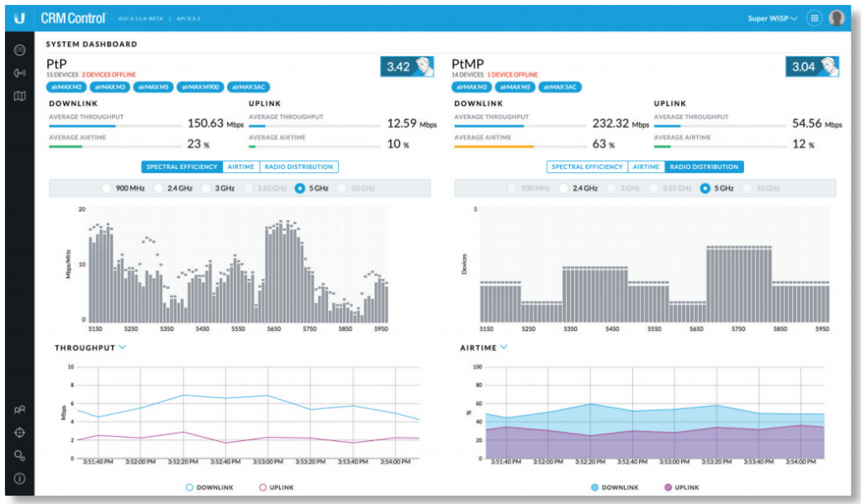861x504 pixels.
Task: Click the user profile avatar
Action: [837, 18]
